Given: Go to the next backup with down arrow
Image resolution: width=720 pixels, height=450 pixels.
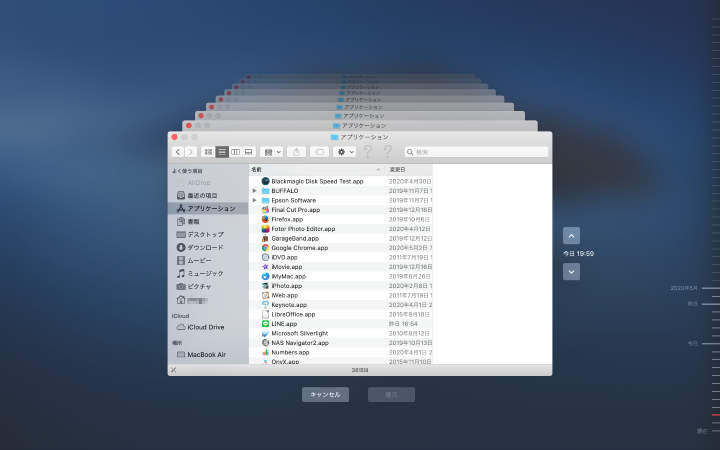Looking at the screenshot, I should click(x=571, y=271).
